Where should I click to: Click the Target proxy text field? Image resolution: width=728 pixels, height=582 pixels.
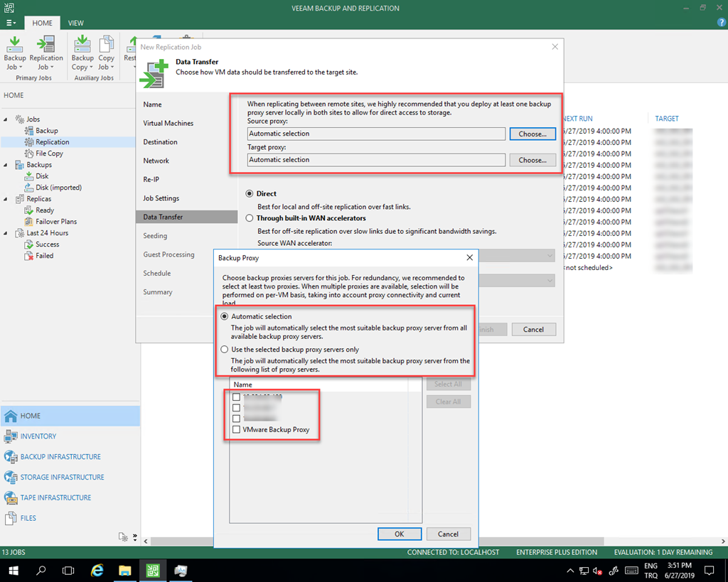click(376, 160)
